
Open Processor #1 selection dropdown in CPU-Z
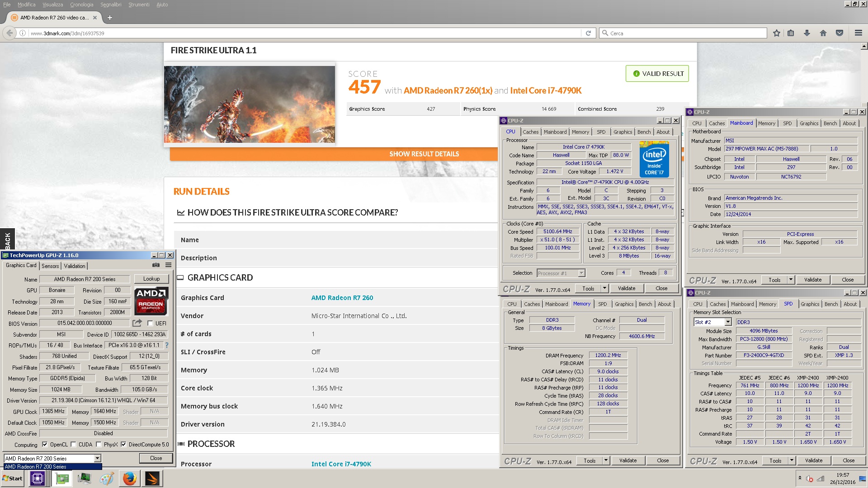581,273
